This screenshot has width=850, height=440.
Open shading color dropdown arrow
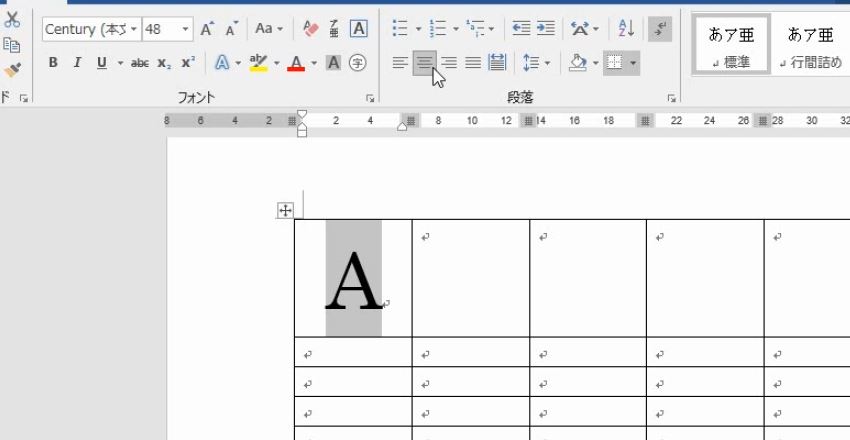coord(595,63)
